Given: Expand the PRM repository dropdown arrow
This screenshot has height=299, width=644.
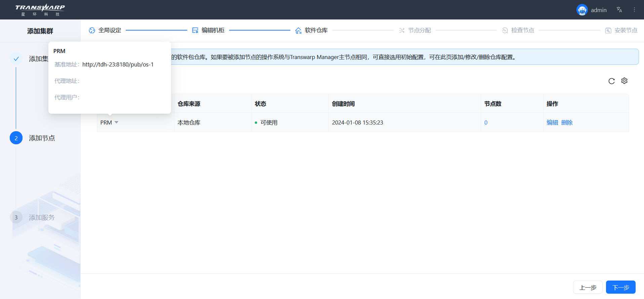Looking at the screenshot, I should tap(116, 122).
